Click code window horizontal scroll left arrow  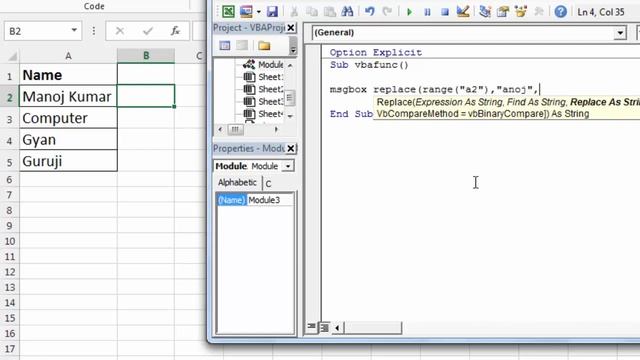pyautogui.click(x=338, y=327)
